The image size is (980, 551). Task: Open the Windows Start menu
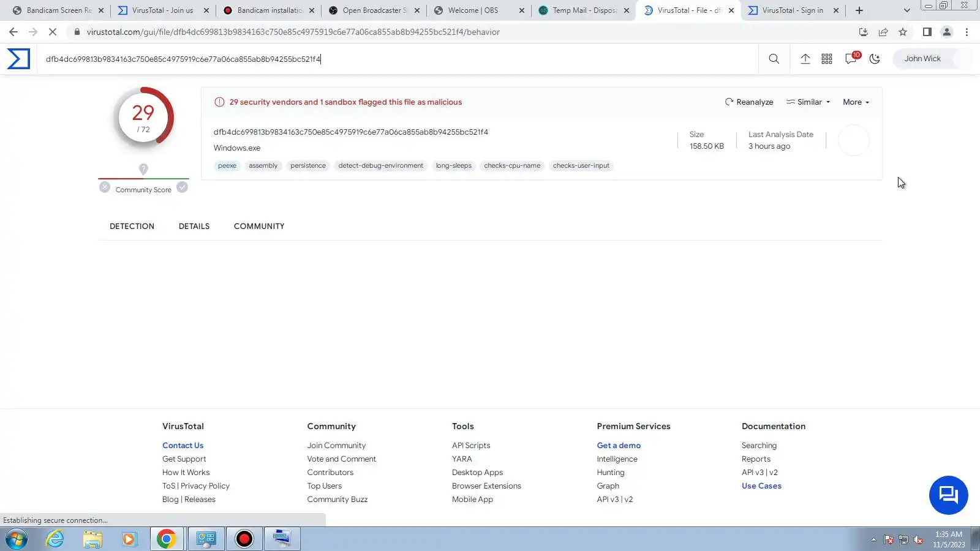pos(17,539)
